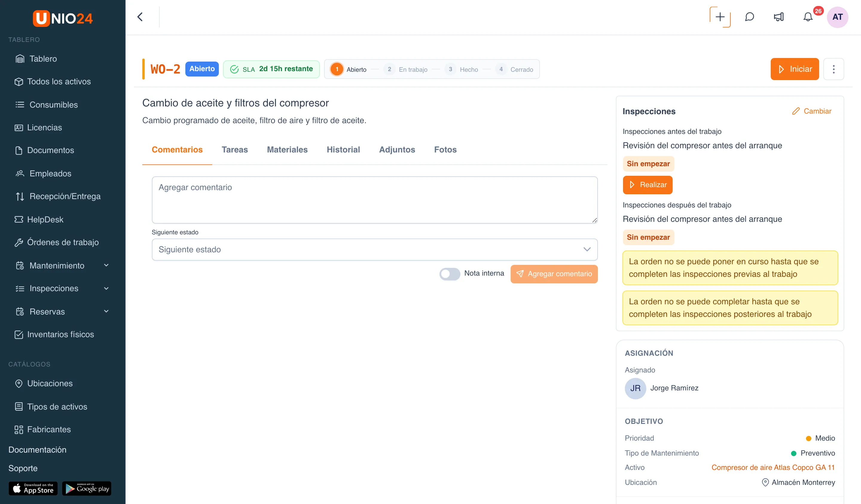Click the Agregar comentario text area
This screenshot has width=861, height=504.
[x=375, y=200]
